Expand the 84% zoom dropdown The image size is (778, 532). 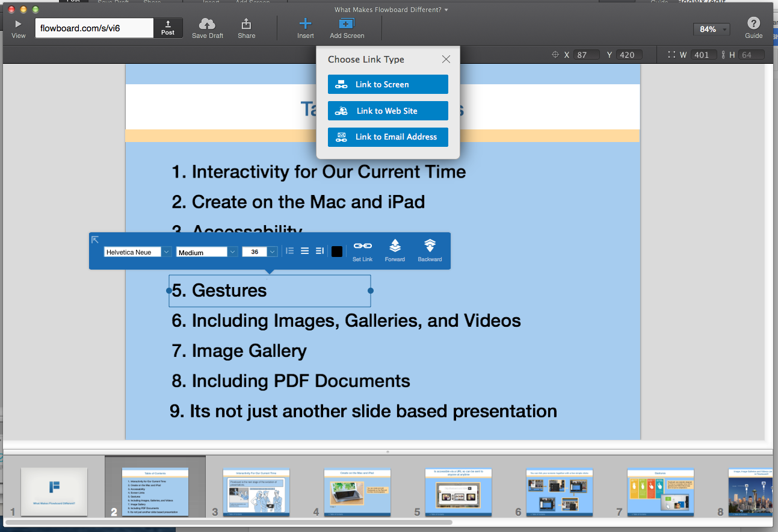(x=712, y=29)
